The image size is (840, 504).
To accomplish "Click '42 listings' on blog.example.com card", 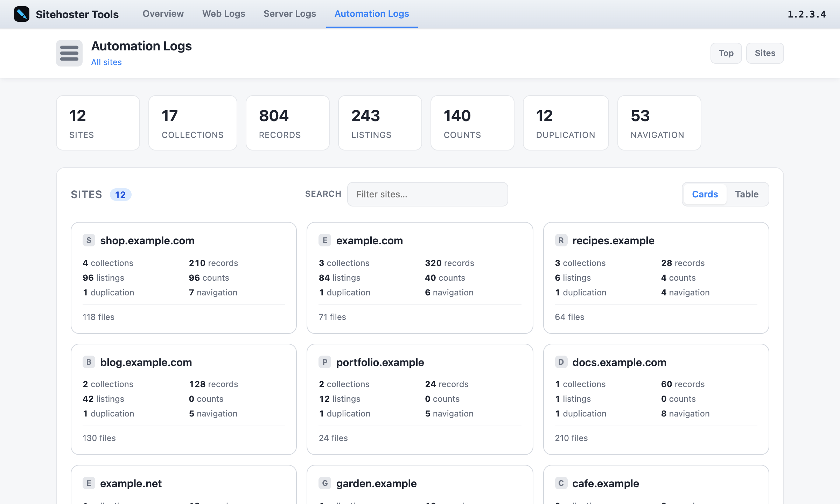I will click(104, 399).
